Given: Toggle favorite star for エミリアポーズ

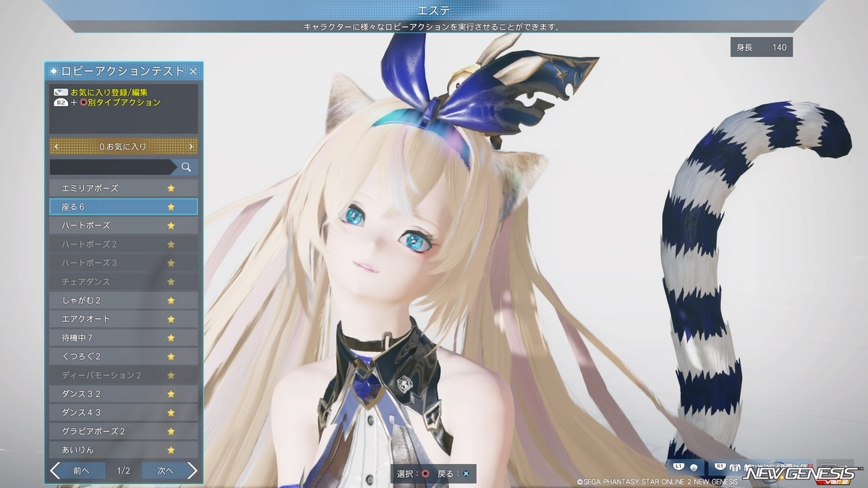Looking at the screenshot, I should coord(171,188).
